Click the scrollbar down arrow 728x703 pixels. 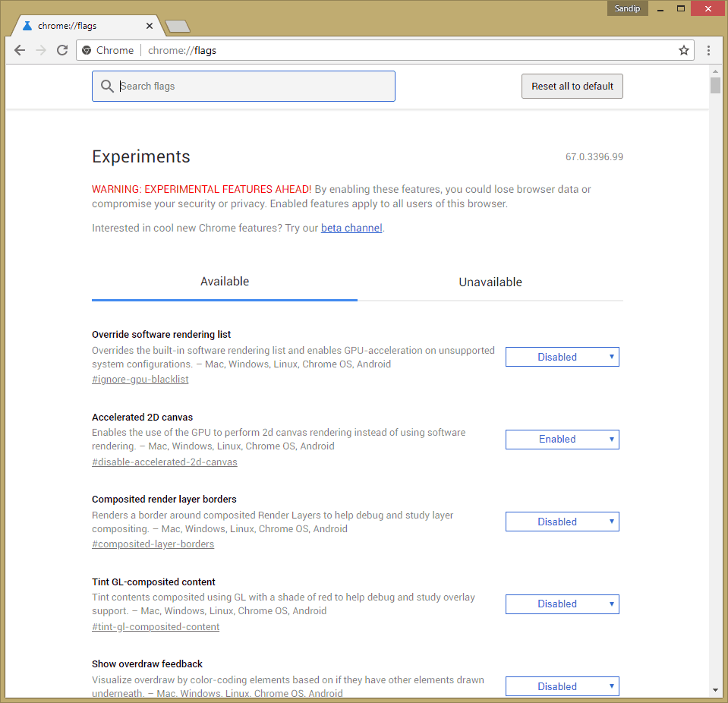[715, 690]
